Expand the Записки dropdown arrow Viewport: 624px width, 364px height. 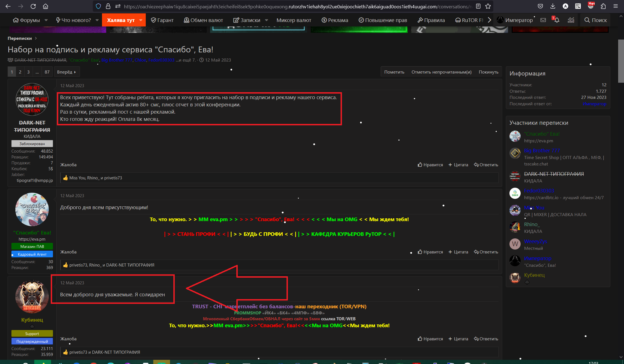(266, 20)
